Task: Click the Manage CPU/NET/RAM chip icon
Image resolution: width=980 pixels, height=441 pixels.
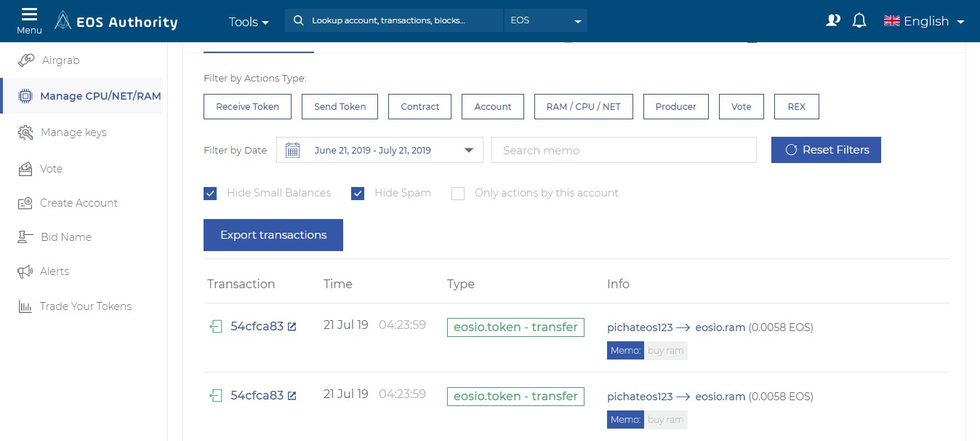Action: pos(25,96)
